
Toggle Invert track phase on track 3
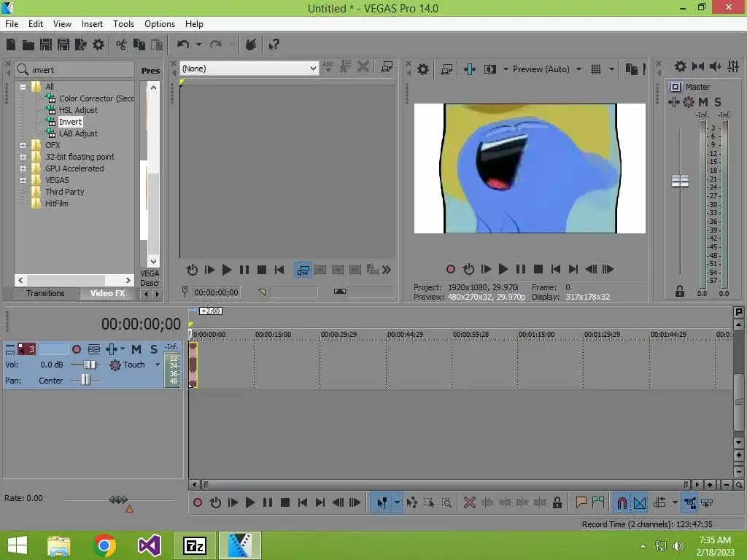pos(94,349)
